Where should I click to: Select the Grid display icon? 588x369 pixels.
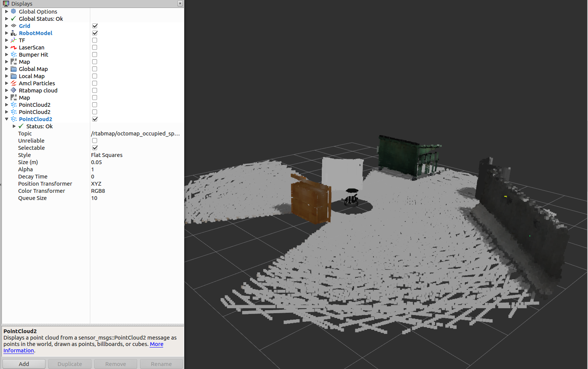pyautogui.click(x=13, y=26)
